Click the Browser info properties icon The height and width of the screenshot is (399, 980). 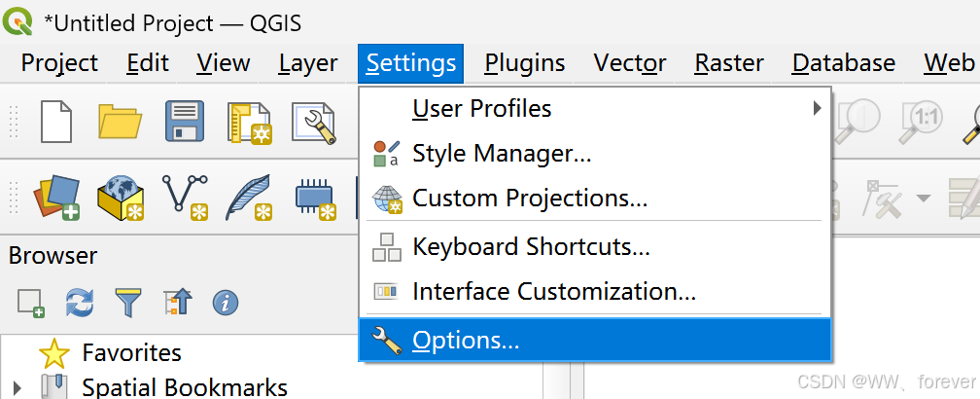tap(226, 304)
